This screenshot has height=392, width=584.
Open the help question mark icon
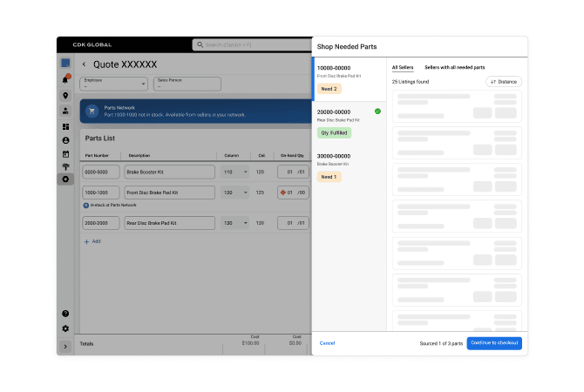pos(65,314)
